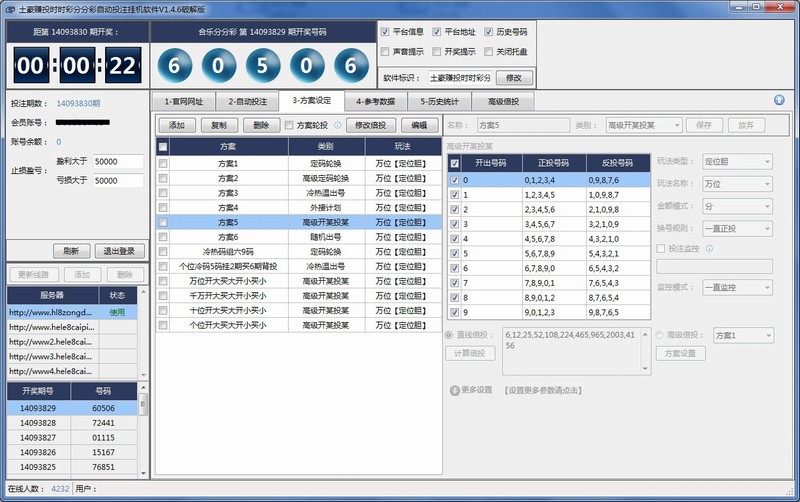Enable the 声音提示 checkbox
Image resolution: width=800 pixels, height=502 pixels.
386,51
